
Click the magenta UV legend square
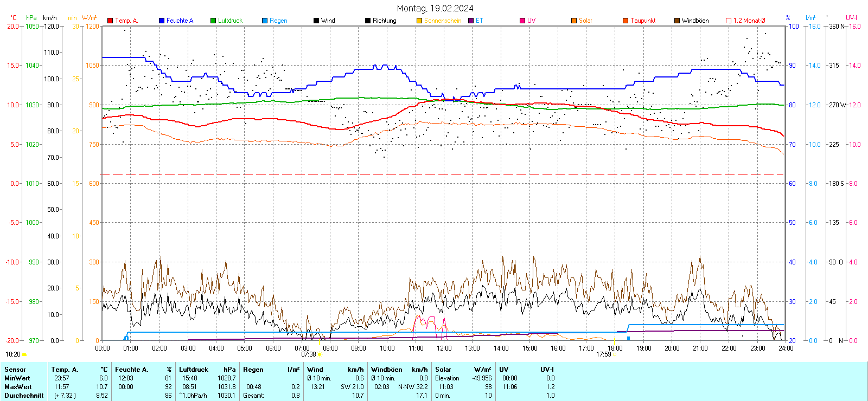point(522,21)
